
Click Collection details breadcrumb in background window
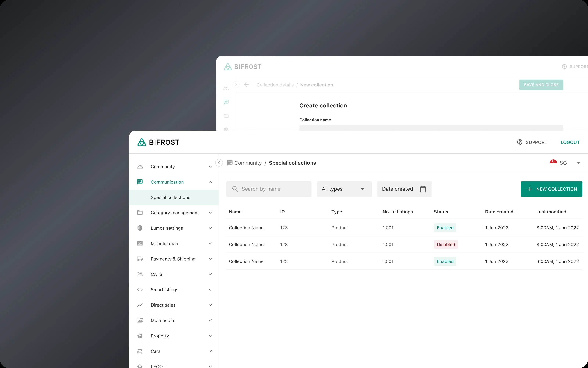click(275, 85)
